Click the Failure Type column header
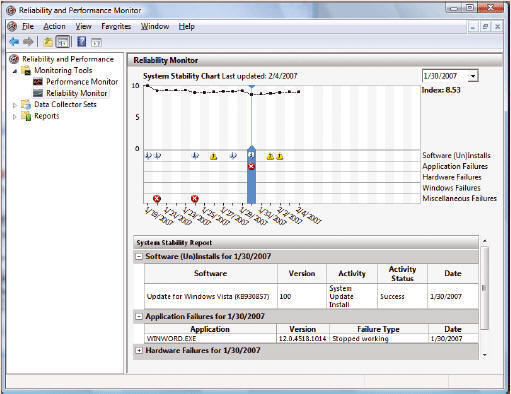Image resolution: width=511 pixels, height=394 pixels. click(x=378, y=329)
